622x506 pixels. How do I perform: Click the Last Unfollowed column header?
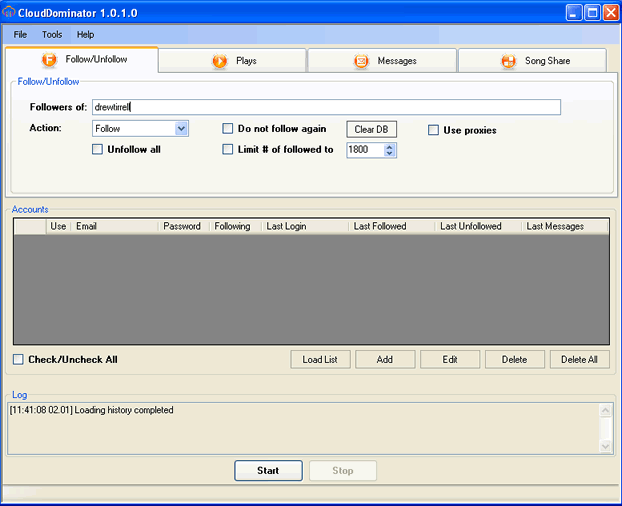click(478, 226)
